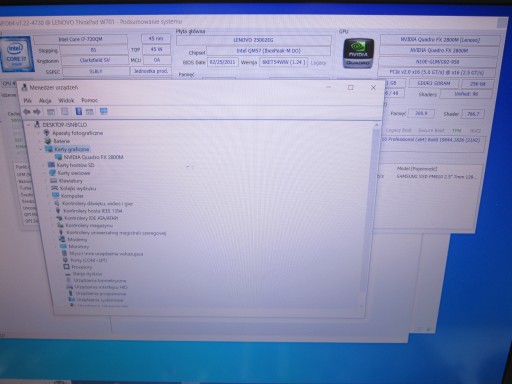Collapse the DESKTOP root computer node
Viewport: 512px width, 384px height.
(x=28, y=125)
